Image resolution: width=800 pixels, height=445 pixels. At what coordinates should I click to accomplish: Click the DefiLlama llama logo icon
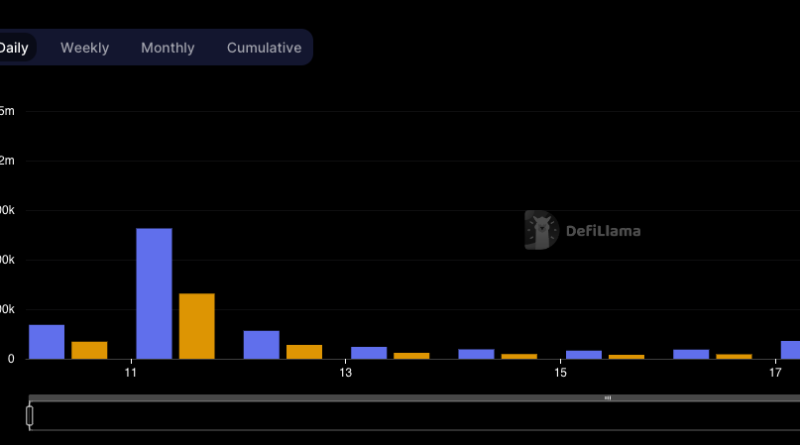541,230
